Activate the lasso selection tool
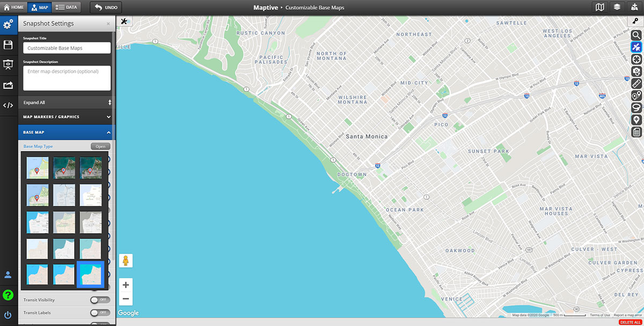Screen dimensions: 644x326 [x=636, y=107]
